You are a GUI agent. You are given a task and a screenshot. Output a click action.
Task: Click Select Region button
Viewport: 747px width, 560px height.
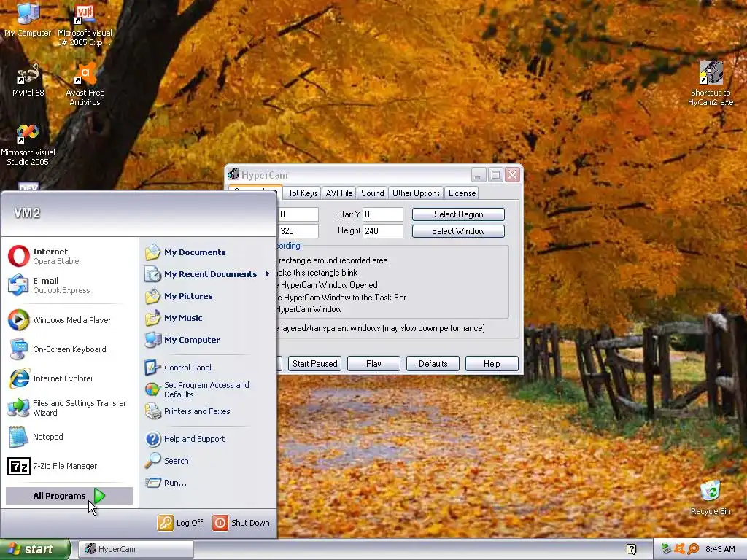458,214
